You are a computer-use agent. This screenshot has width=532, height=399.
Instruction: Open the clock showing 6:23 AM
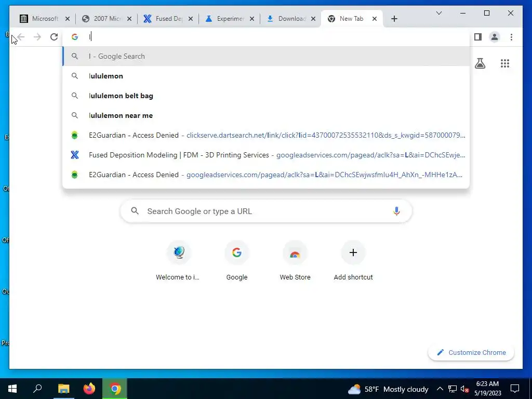tap(487, 389)
